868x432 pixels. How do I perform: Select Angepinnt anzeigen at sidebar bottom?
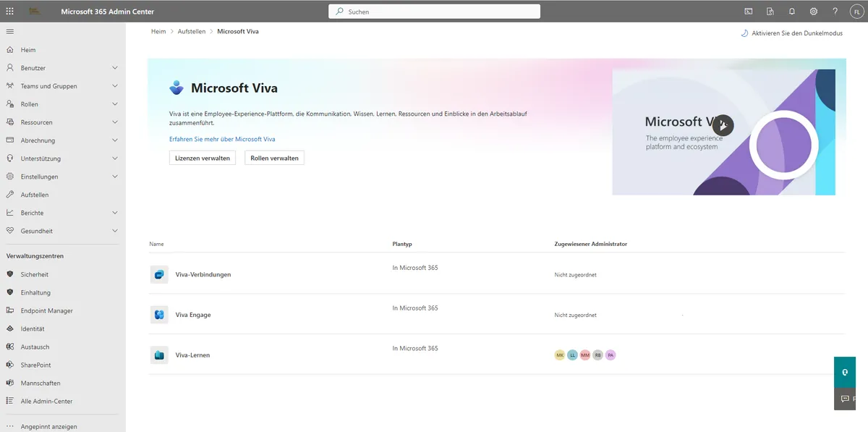coord(49,426)
